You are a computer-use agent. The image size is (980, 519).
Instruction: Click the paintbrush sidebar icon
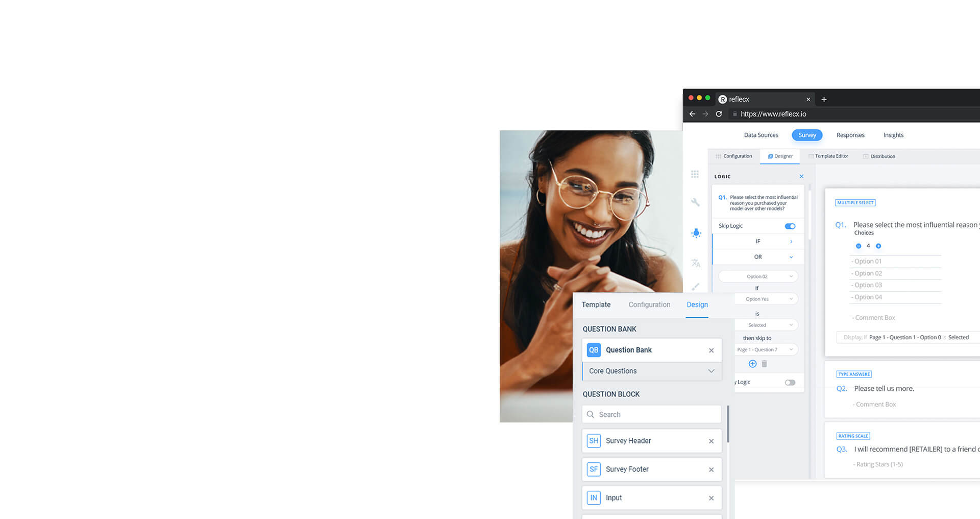pyautogui.click(x=695, y=287)
